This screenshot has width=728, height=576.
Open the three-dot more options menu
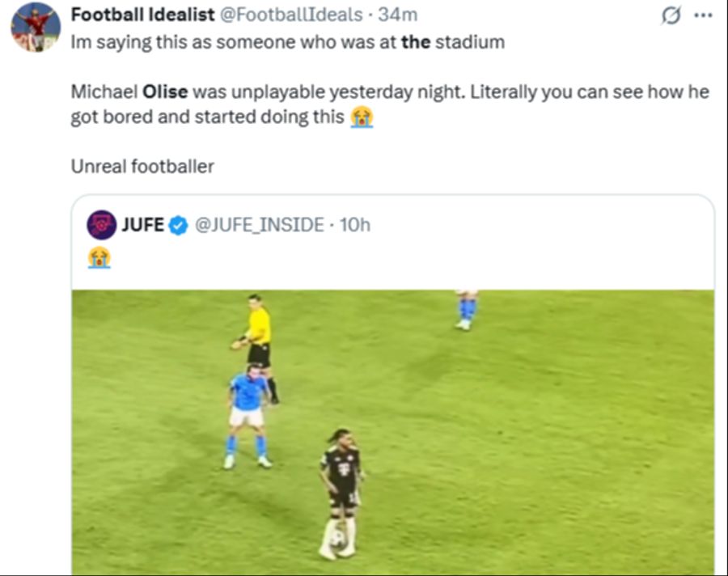(703, 16)
